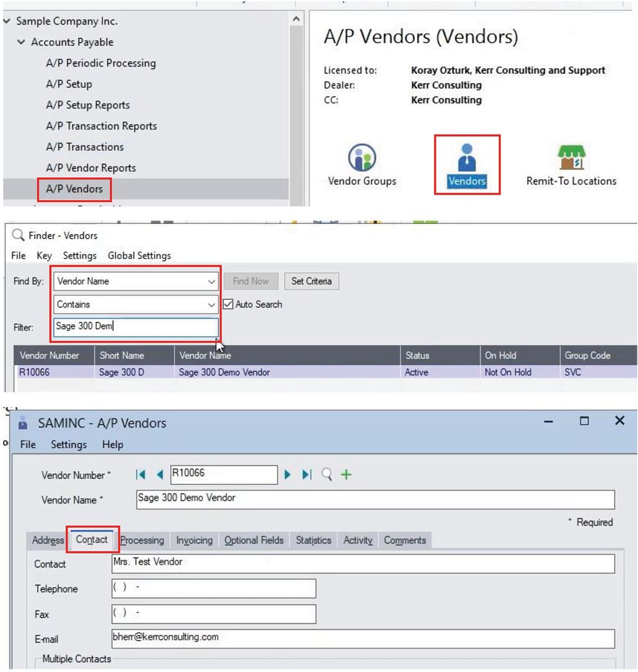Toggle the Auto Search checkbox
The image size is (638, 672).
pos(228,304)
